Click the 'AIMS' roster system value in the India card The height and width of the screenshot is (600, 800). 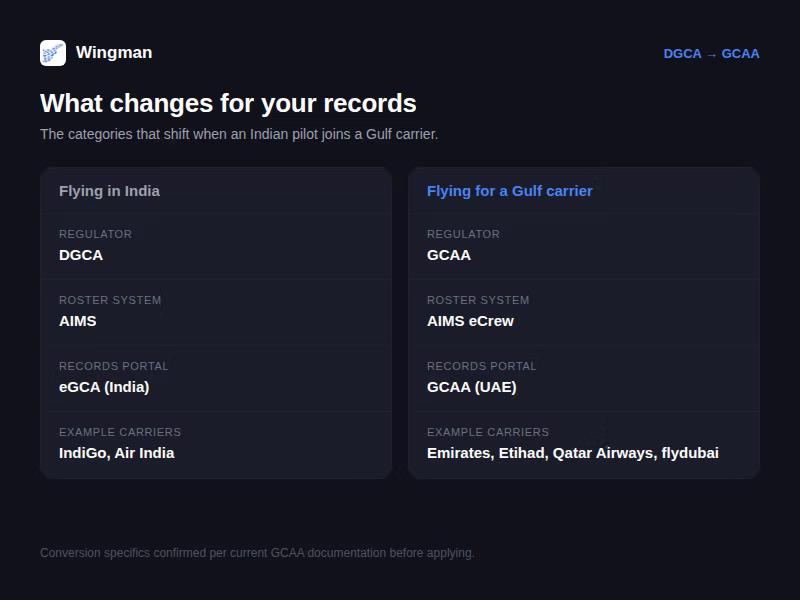(x=78, y=321)
